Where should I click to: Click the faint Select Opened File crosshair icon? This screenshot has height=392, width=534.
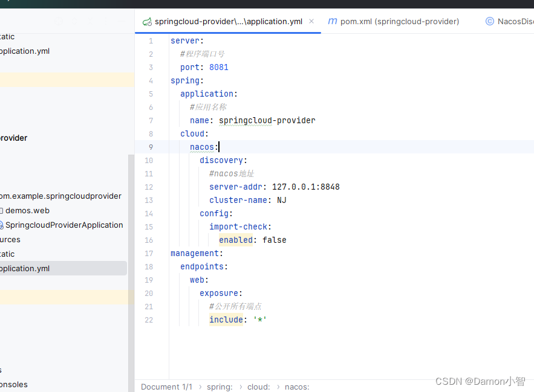click(x=59, y=21)
